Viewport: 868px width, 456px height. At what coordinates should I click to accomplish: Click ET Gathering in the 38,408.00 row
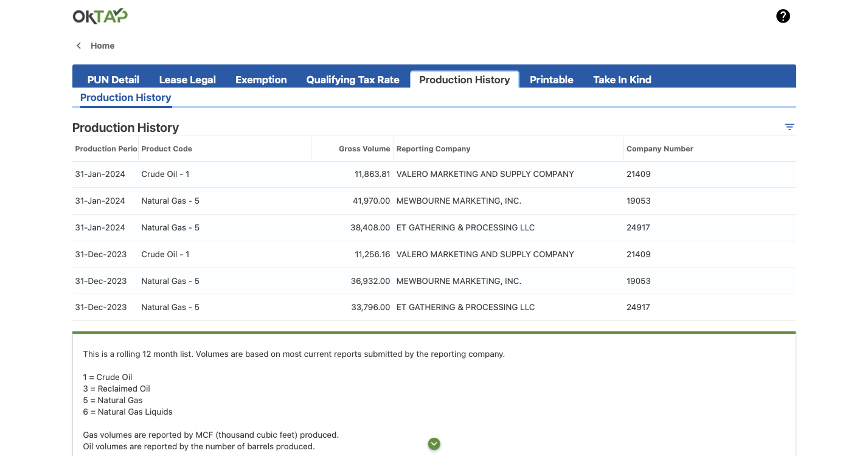[465, 227]
